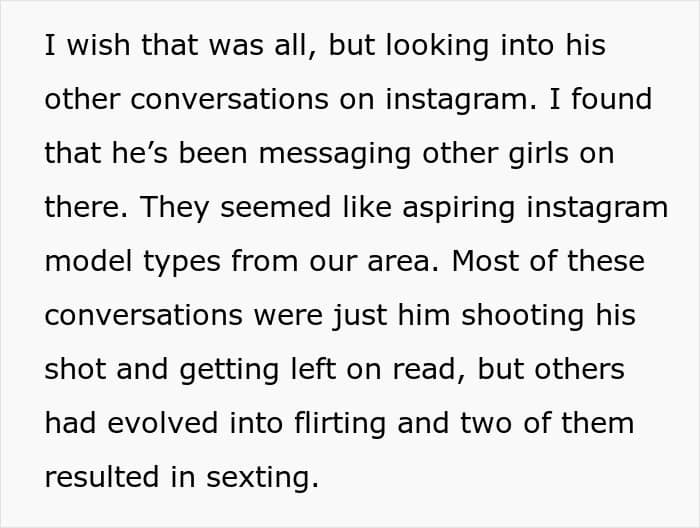Click the word "They" after "there."
Viewport: 700px width, 528px height.
coord(175,208)
